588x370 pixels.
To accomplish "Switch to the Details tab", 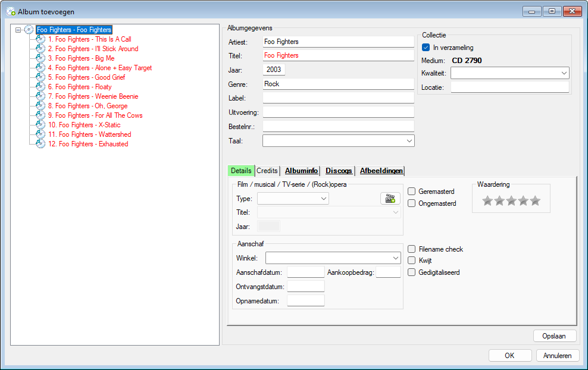I will 241,171.
